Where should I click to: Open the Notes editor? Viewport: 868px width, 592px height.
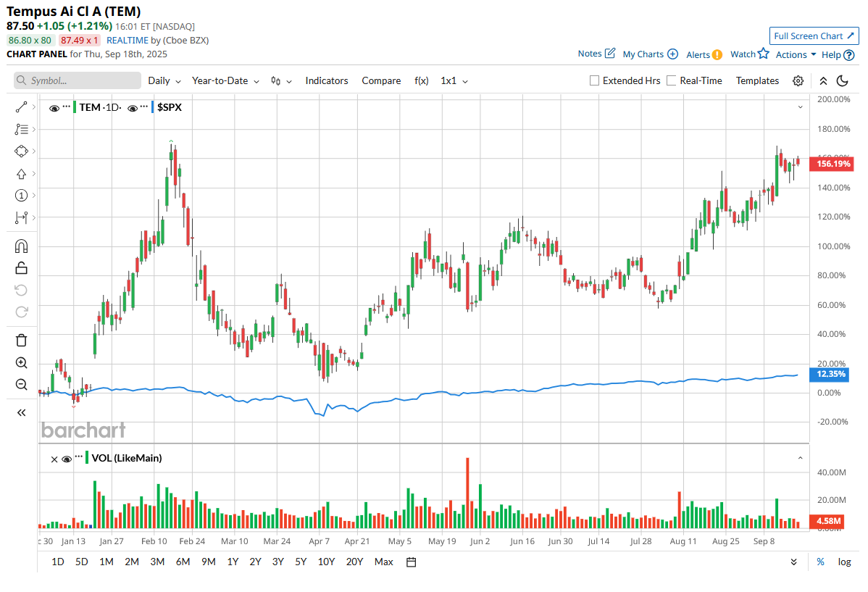pyautogui.click(x=596, y=54)
